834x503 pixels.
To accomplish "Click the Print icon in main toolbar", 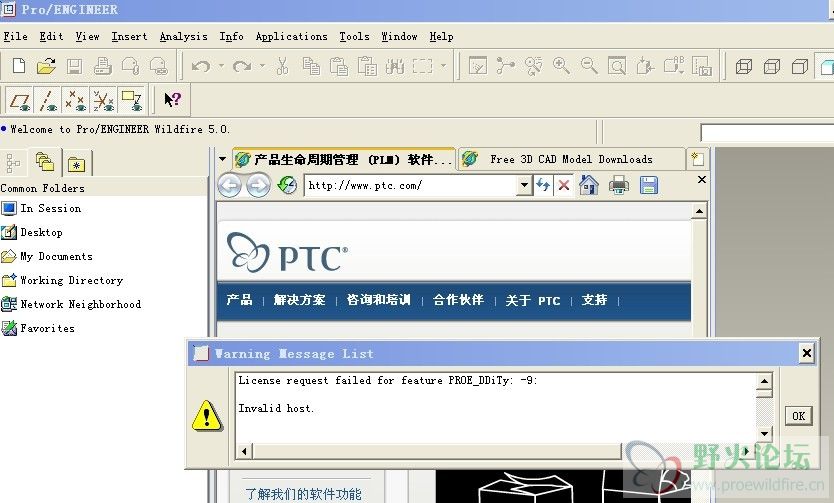I will pyautogui.click(x=103, y=66).
